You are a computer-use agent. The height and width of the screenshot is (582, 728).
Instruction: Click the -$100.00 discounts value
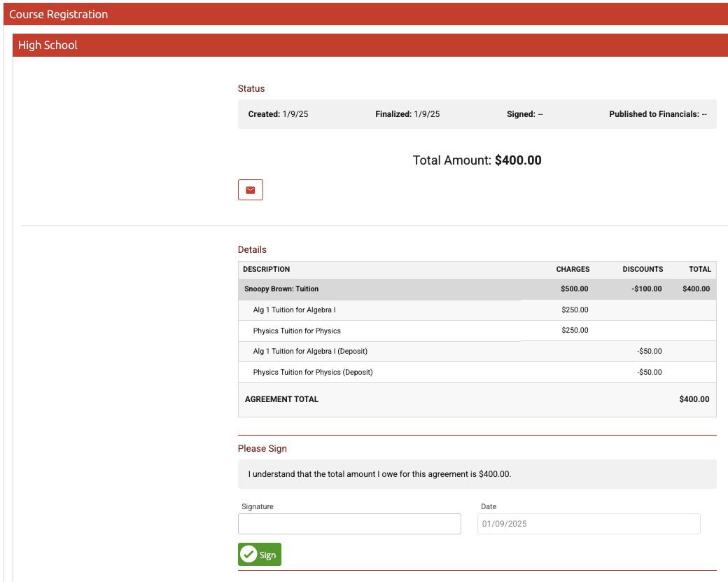point(647,289)
